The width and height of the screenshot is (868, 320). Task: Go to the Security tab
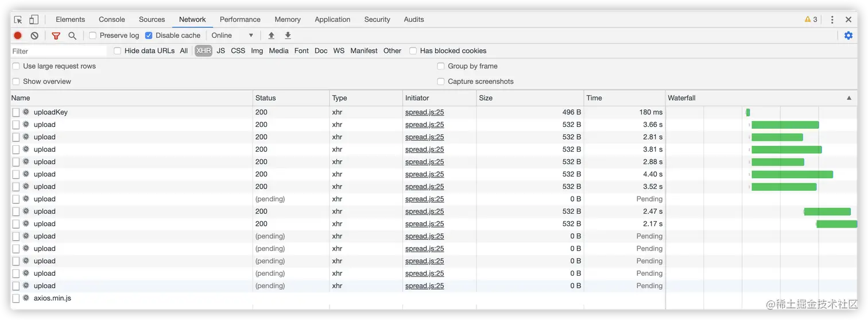(x=377, y=20)
